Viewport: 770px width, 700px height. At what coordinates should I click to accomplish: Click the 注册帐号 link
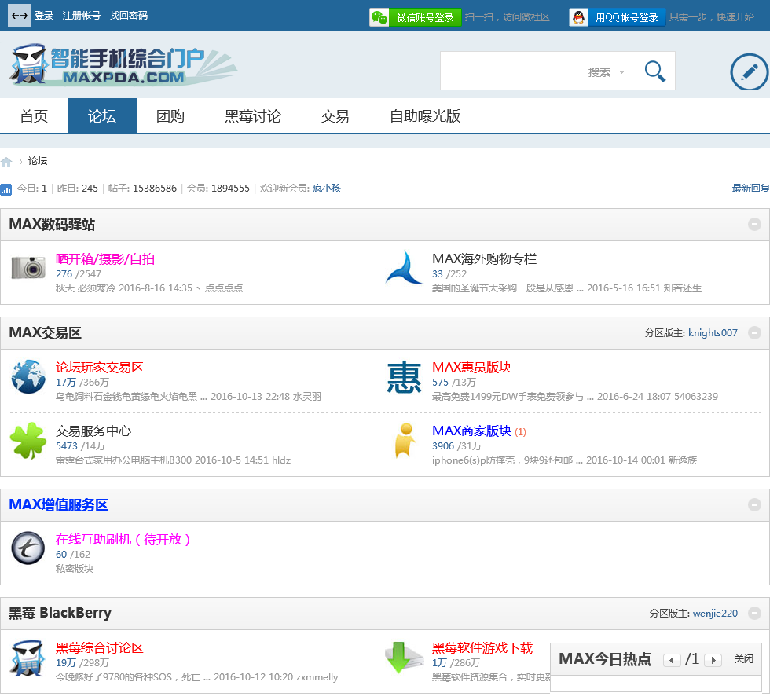(82, 16)
